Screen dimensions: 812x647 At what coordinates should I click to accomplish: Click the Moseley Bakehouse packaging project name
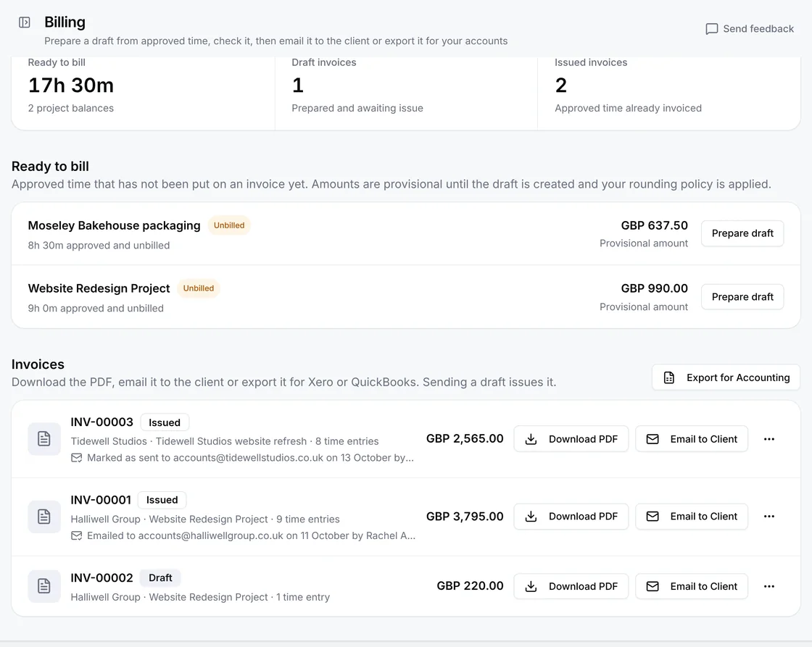point(114,225)
